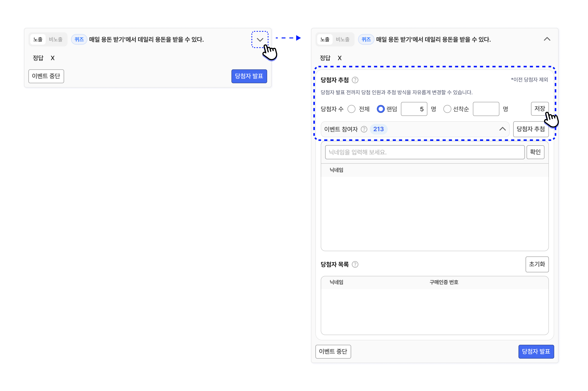The height and width of the screenshot is (391, 588).
Task: Click help icon next to 당첨자 추첨 title
Action: click(x=355, y=80)
